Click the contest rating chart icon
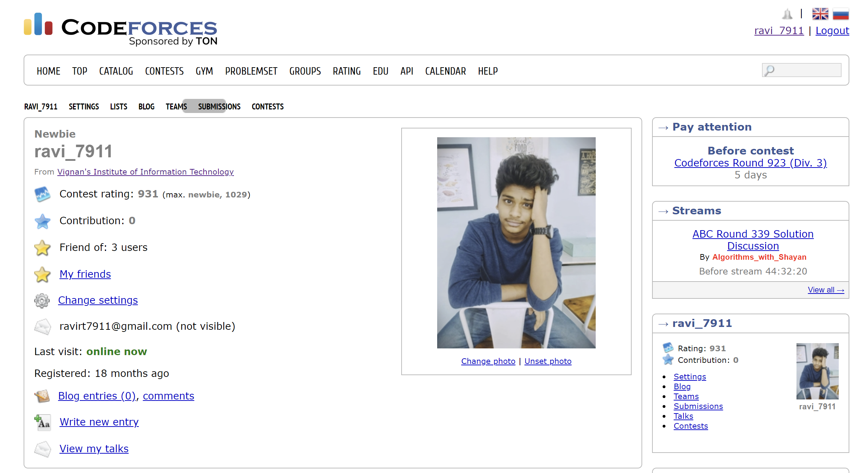 pyautogui.click(x=42, y=194)
